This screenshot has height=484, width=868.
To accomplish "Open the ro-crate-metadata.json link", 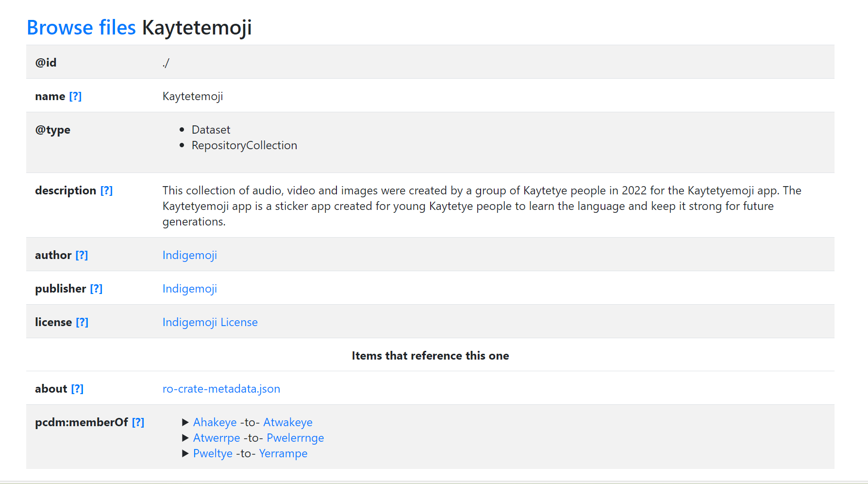I will click(x=221, y=389).
